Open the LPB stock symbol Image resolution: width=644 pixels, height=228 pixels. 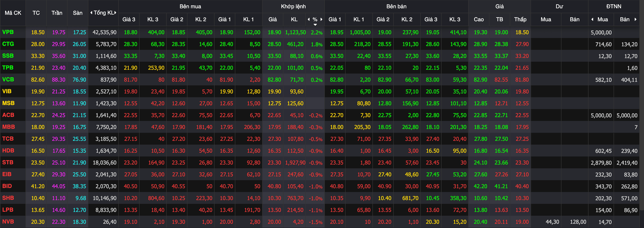coord(8,210)
